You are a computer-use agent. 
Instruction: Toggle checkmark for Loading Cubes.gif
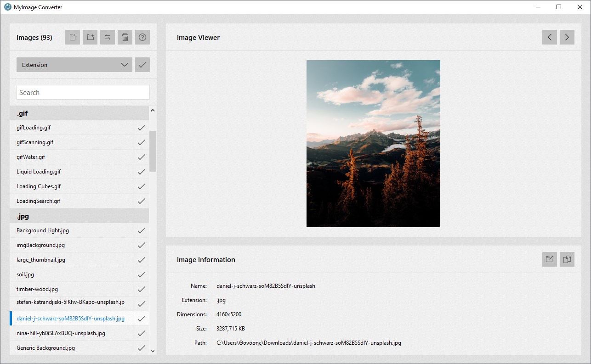click(x=142, y=186)
